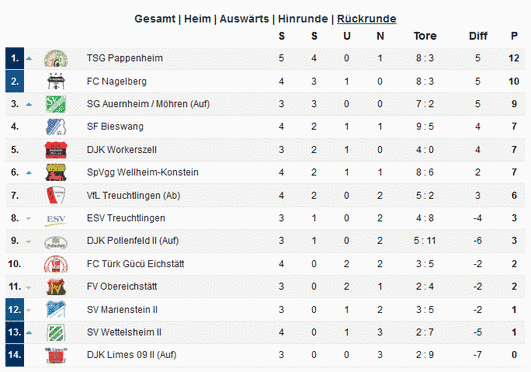Switch to the Gesamt table view
This screenshot has height=372, width=531.
(155, 19)
